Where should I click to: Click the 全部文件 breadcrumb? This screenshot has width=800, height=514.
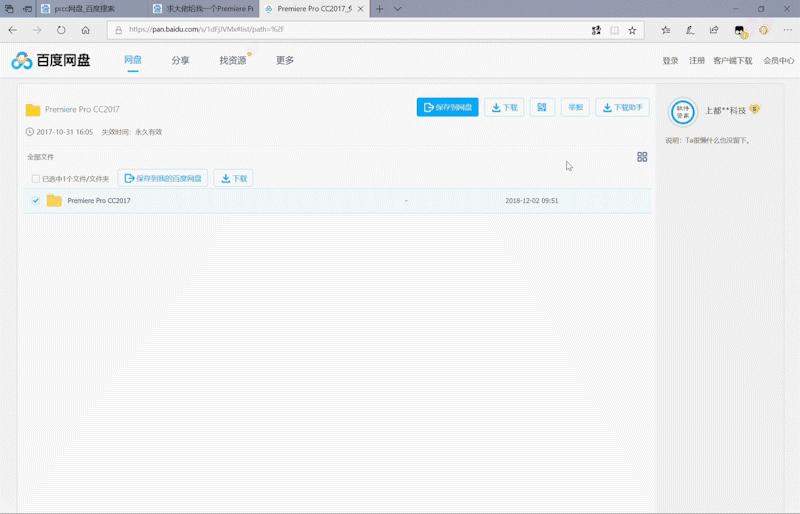40,157
